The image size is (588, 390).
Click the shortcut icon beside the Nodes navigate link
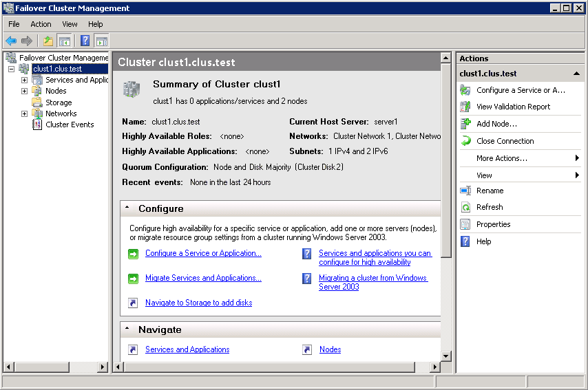307,349
